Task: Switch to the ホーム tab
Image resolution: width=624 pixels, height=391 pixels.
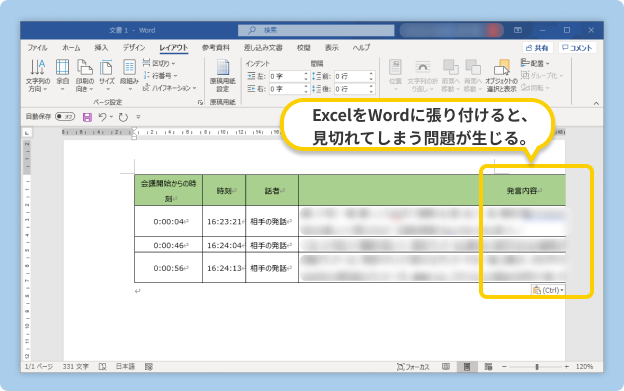Action: [x=71, y=48]
